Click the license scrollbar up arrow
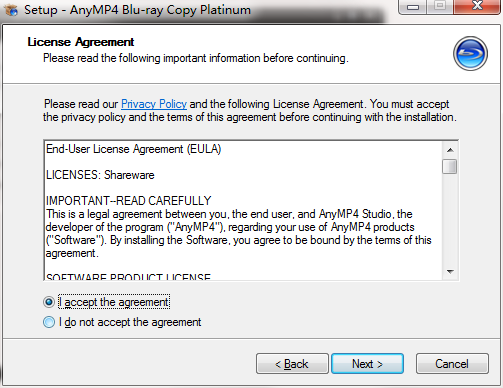Screen dimensions: 503x388 click(450, 150)
